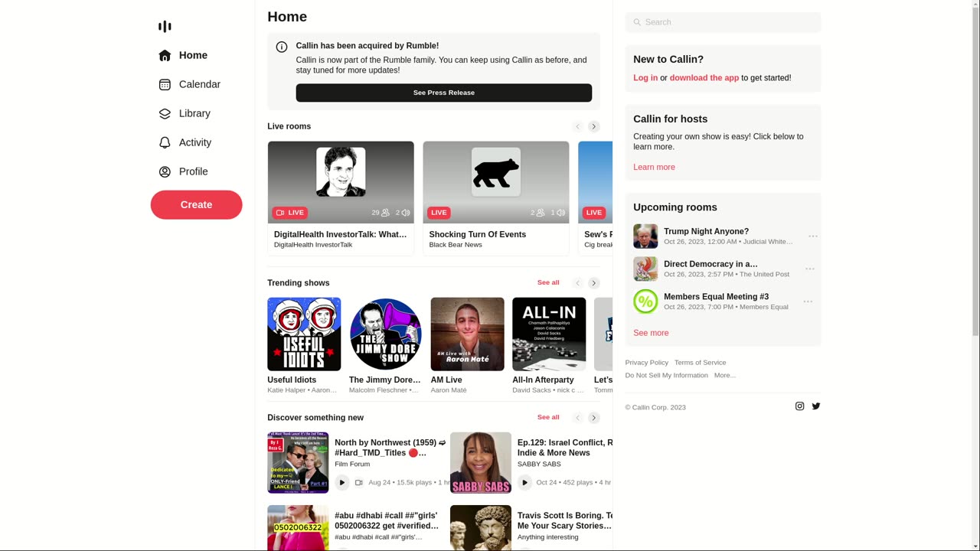Open North by Northwest episode thumbnail

click(298, 463)
